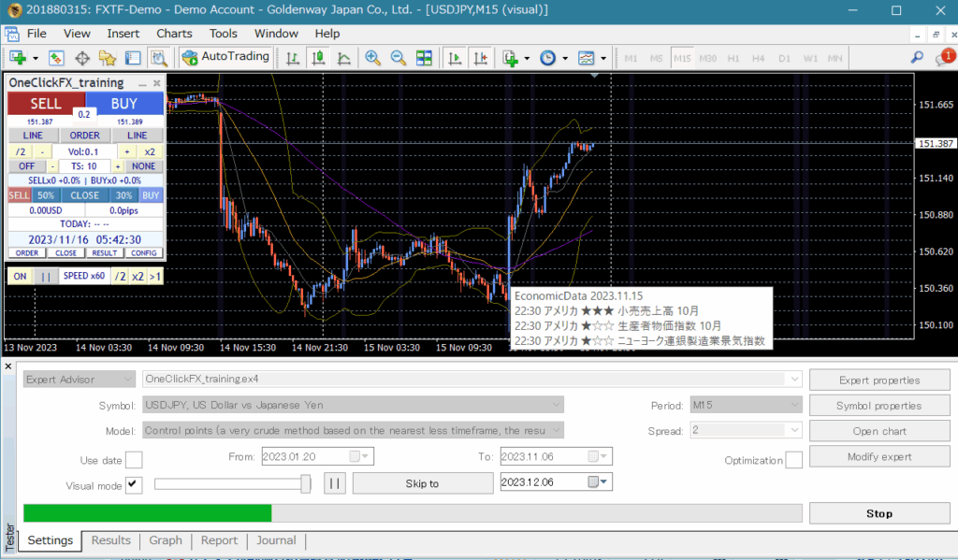Click the AutoTrading toolbar button
Viewport: 958px width, 560px height.
click(225, 57)
